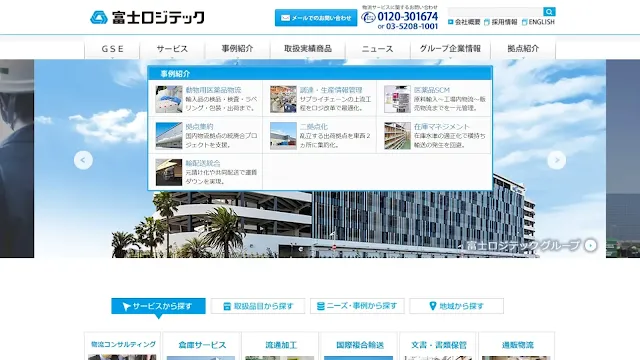Open the 取扱実績商品 menu
Viewport: 640px width, 360px height.
pyautogui.click(x=308, y=49)
